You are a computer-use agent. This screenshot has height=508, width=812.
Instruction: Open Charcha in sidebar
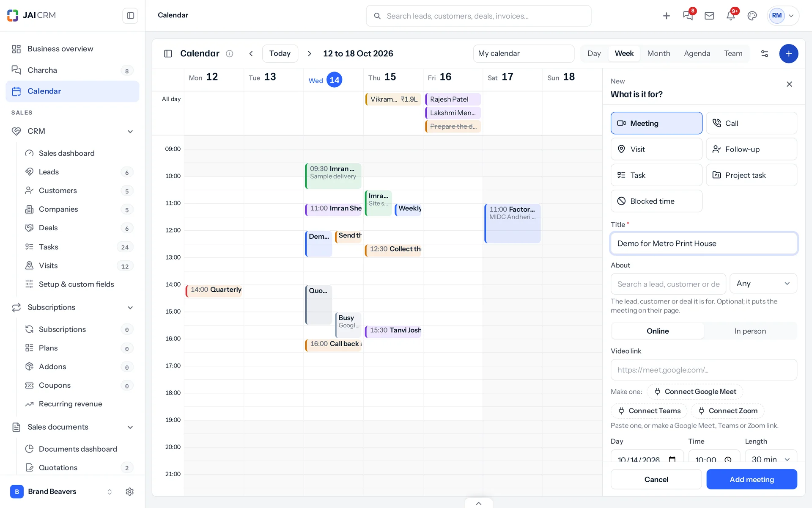tap(72, 70)
